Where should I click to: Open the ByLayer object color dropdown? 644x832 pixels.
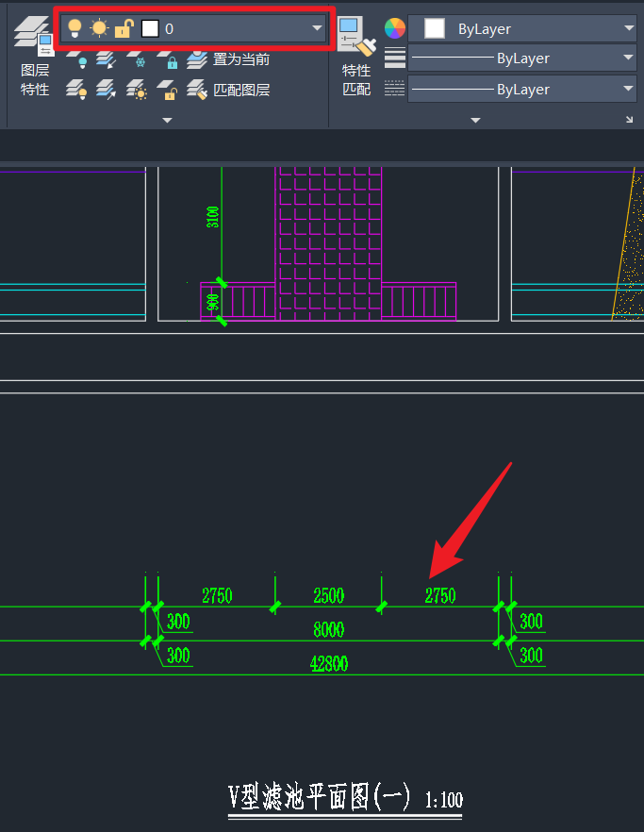[629, 28]
